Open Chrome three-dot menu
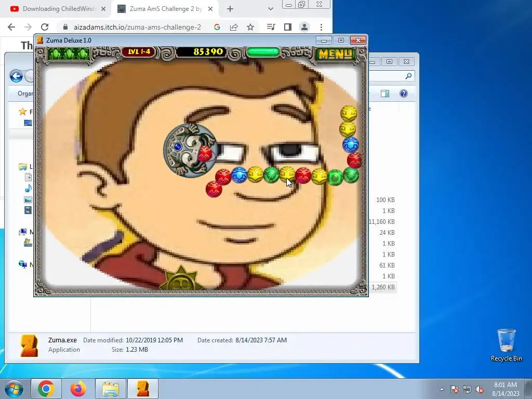 [321, 27]
